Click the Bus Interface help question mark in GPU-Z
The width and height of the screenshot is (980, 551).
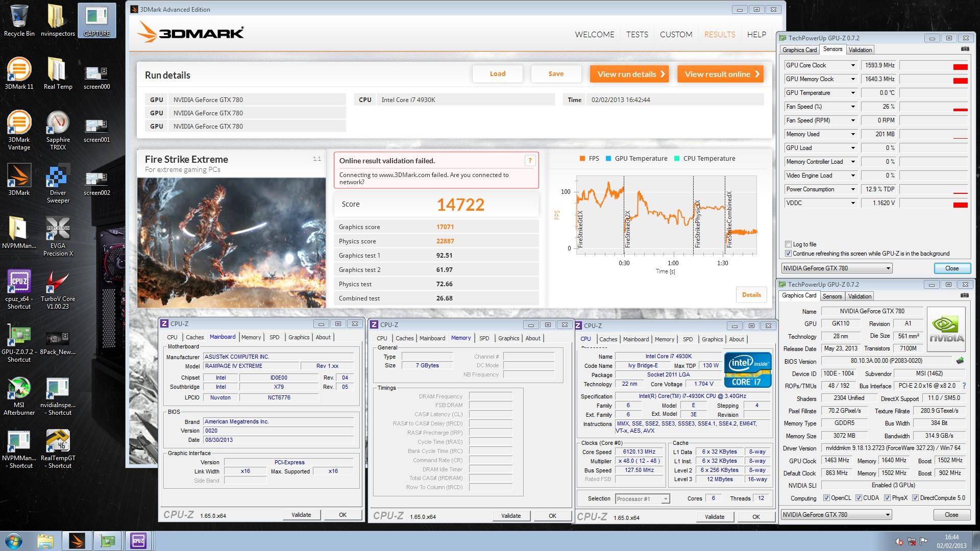[x=964, y=386]
